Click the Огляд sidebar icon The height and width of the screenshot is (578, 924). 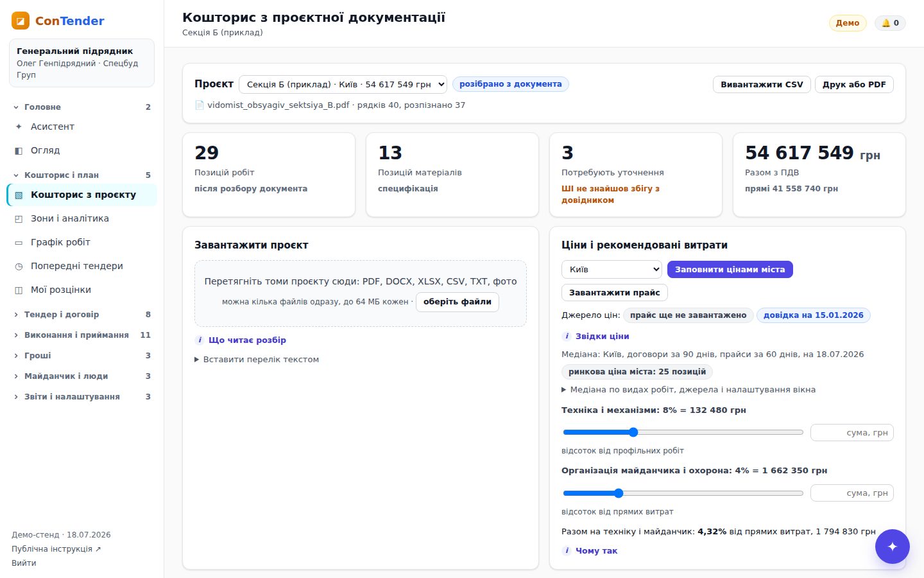point(19,150)
